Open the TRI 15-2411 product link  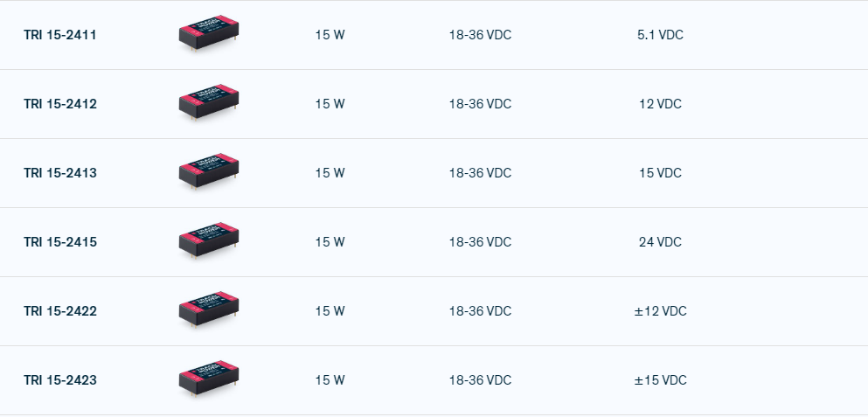[x=60, y=35]
